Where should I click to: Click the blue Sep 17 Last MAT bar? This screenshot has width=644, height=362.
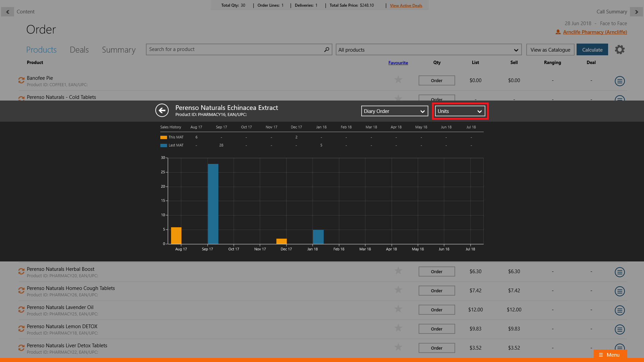point(213,204)
